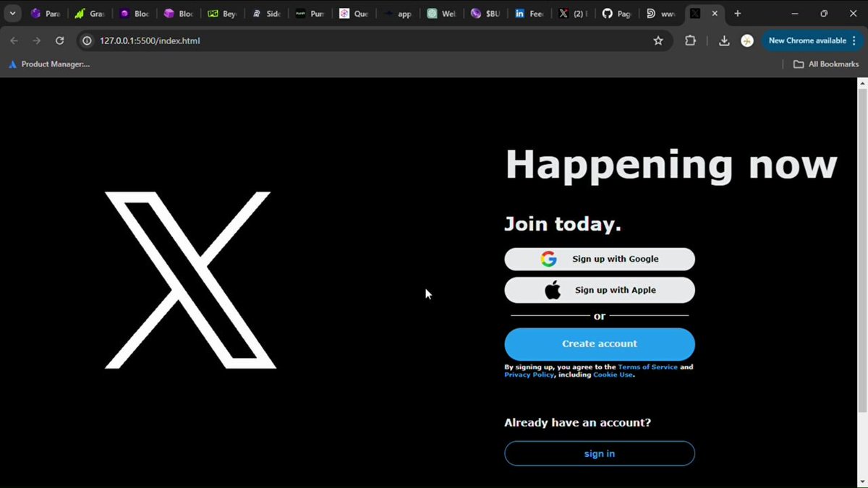Go back using the browser back arrow
Image resolution: width=868 pixels, height=488 pixels.
tap(14, 40)
